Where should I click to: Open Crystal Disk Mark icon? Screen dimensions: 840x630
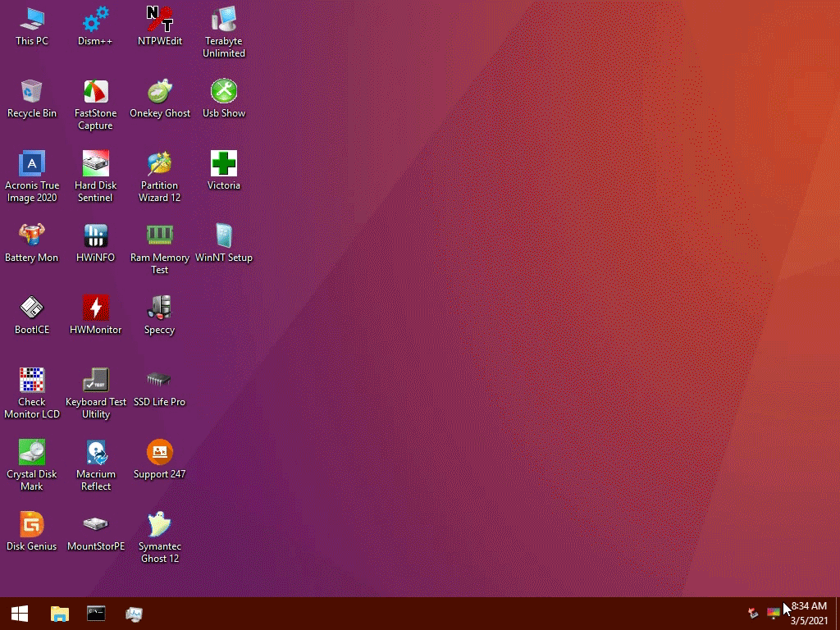tap(32, 465)
